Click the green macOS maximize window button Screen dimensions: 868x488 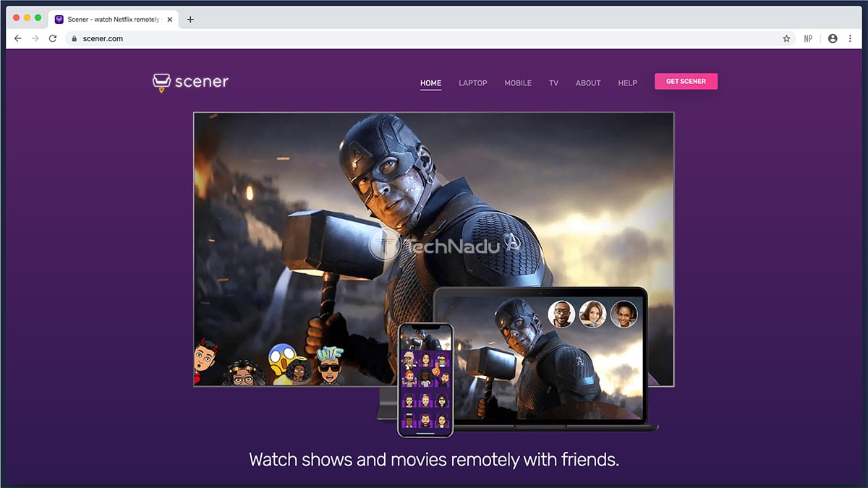coord(39,17)
